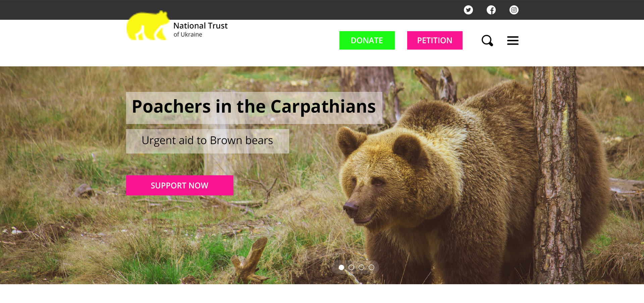This screenshot has width=644, height=303.
Task: Select the third carousel slide dot
Action: click(361, 267)
